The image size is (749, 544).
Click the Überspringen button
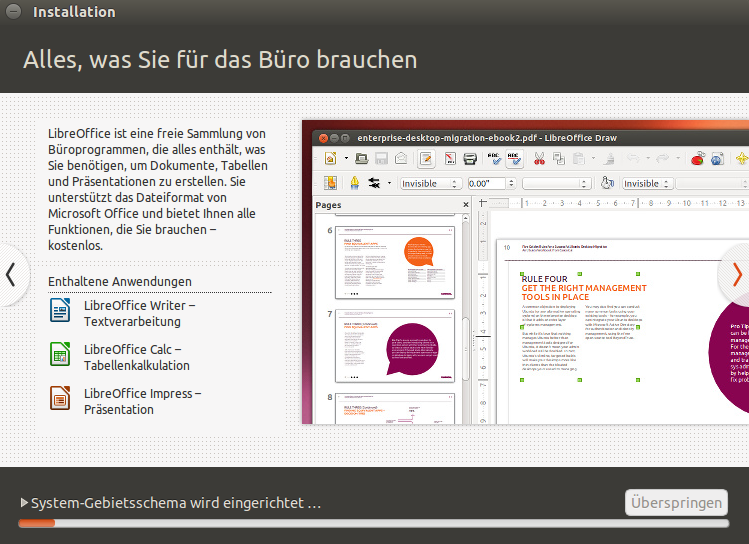pyautogui.click(x=676, y=502)
